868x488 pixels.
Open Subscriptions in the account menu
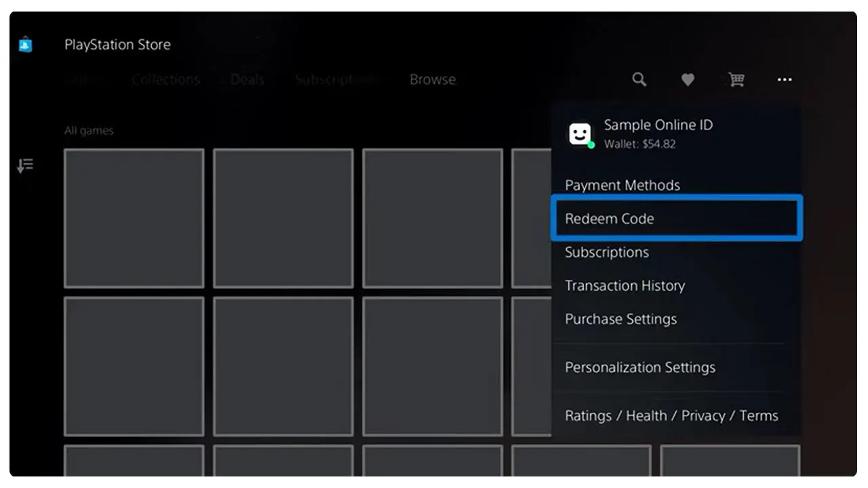[x=607, y=252]
